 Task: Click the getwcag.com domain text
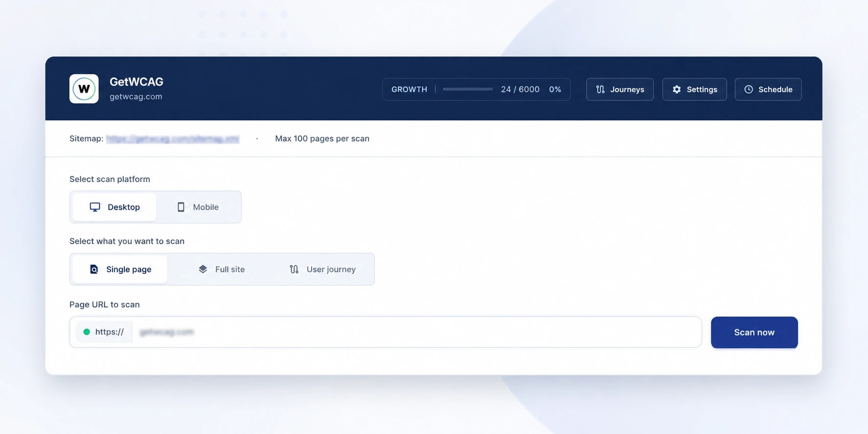pos(136,97)
